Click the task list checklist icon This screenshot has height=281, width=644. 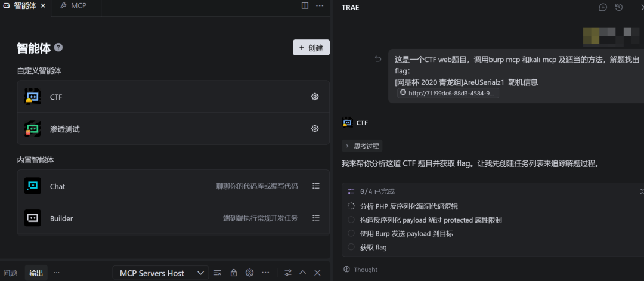coord(351,192)
